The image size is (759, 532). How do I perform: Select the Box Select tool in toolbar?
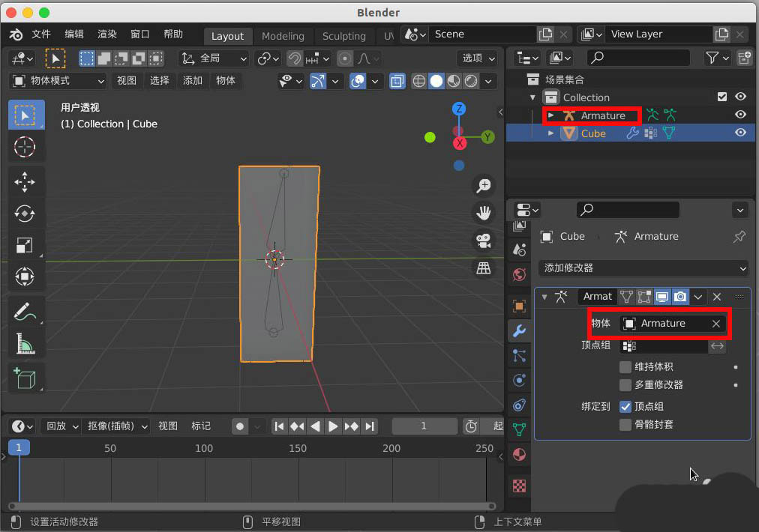26,115
